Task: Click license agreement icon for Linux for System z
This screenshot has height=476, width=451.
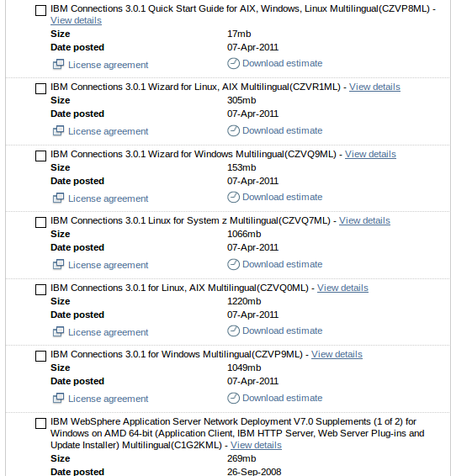Action: tap(58, 264)
